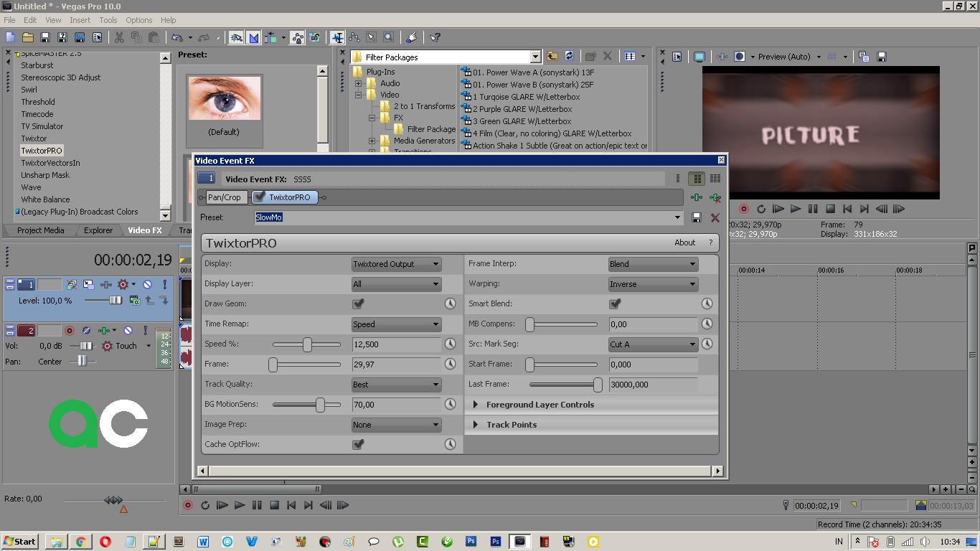The height and width of the screenshot is (551, 980).
Task: Click the Speed % slider handle
Action: click(307, 344)
